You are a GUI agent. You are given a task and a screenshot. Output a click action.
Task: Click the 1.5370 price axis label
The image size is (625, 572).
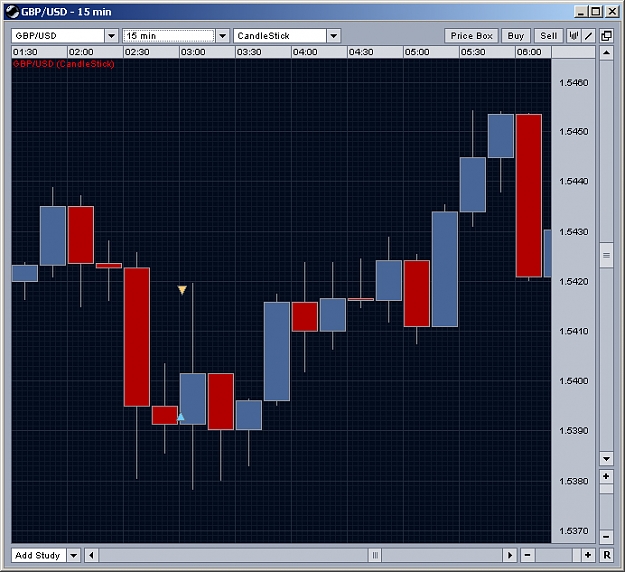(x=574, y=531)
